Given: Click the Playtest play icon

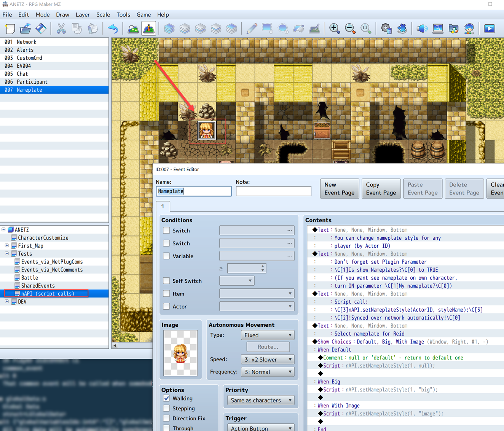Looking at the screenshot, I should click(490, 29).
